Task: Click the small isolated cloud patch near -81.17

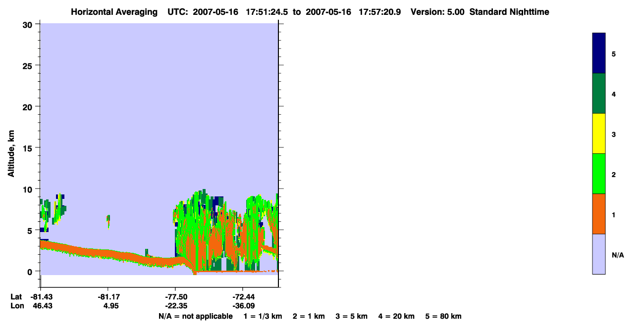Action: point(108,221)
